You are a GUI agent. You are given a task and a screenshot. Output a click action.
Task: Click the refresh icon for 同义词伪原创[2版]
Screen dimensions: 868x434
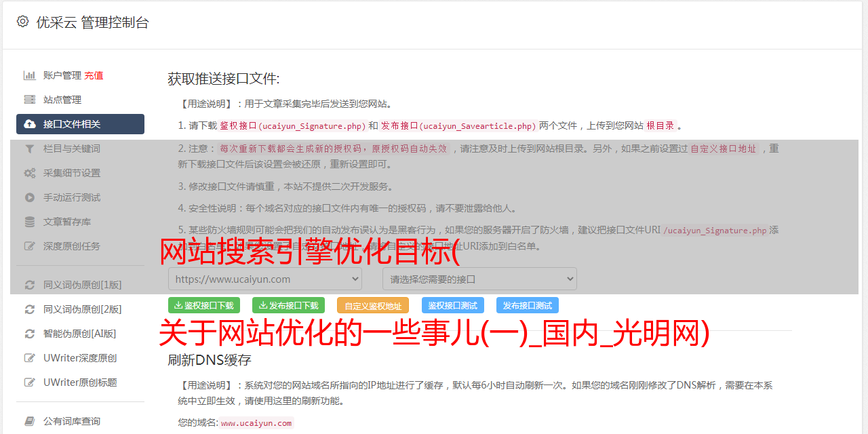pyautogui.click(x=30, y=309)
